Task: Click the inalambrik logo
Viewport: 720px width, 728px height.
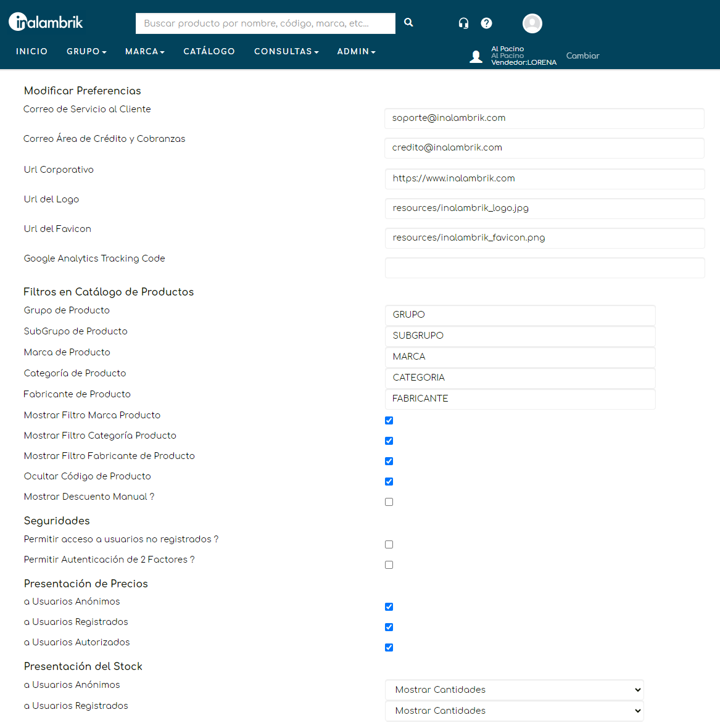Action: tap(46, 22)
